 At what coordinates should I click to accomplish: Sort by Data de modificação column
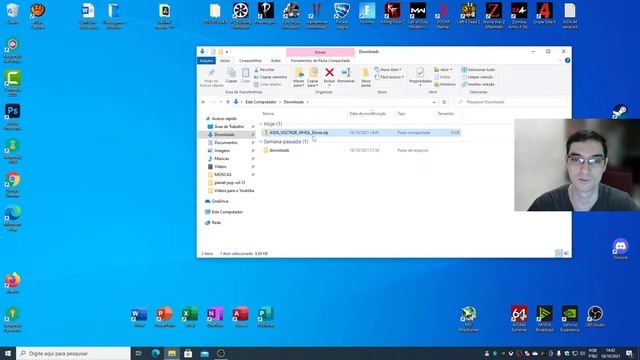pos(367,113)
